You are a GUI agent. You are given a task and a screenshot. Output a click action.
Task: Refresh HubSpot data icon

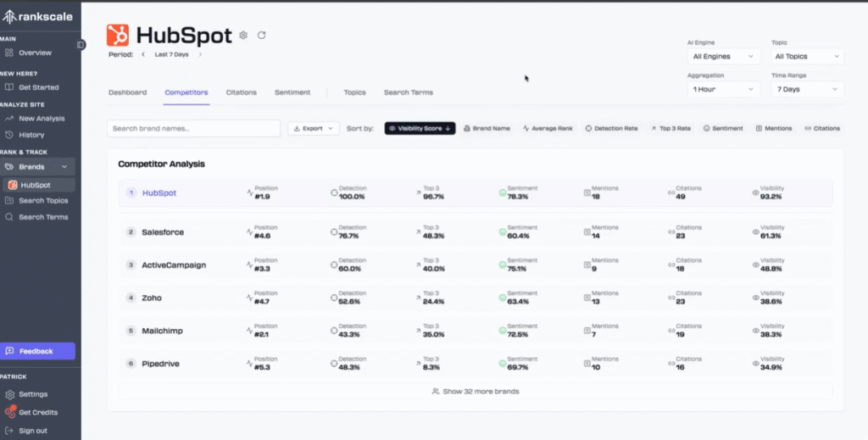[x=261, y=35]
